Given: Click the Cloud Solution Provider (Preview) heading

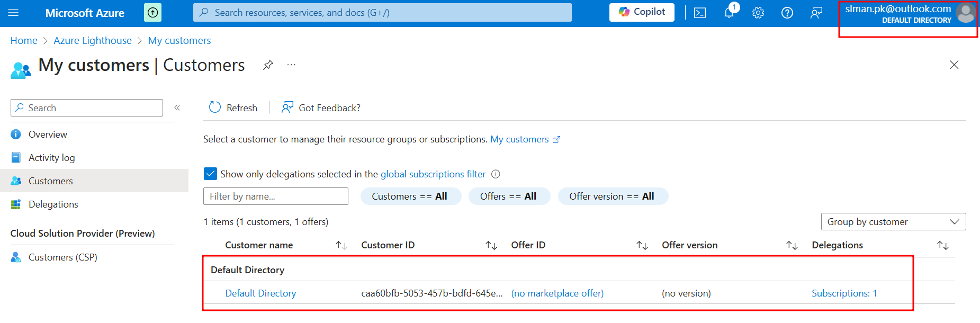Looking at the screenshot, I should [83, 234].
